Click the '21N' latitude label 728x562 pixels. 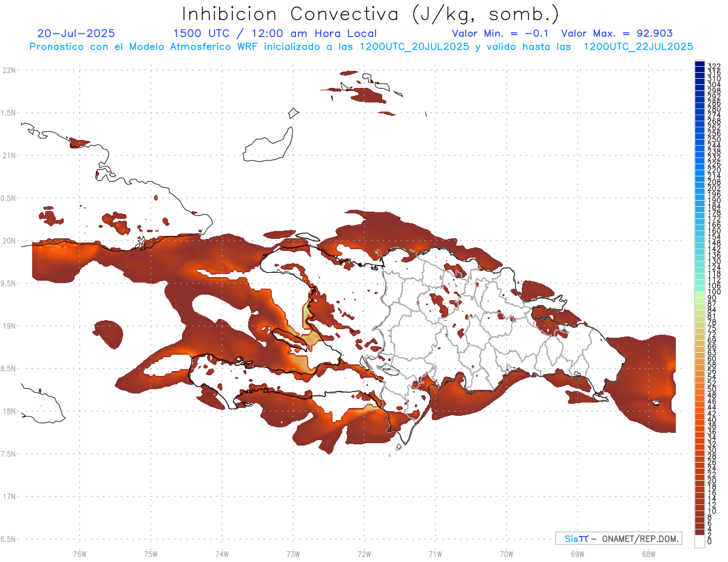(x=9, y=156)
